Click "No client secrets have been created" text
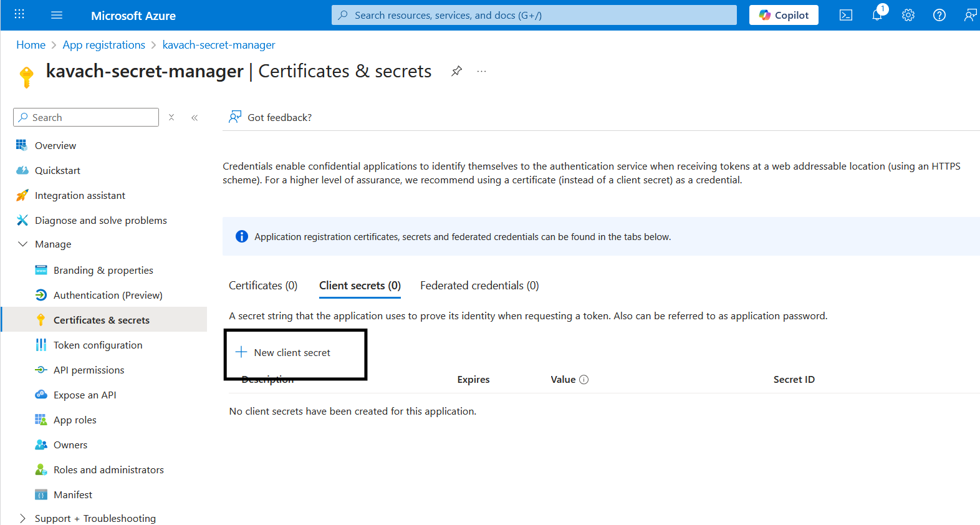The image size is (980, 525). click(353, 412)
